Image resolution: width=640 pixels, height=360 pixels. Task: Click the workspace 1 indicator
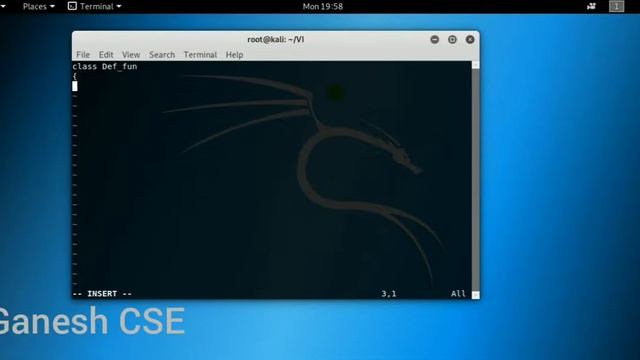(616, 7)
